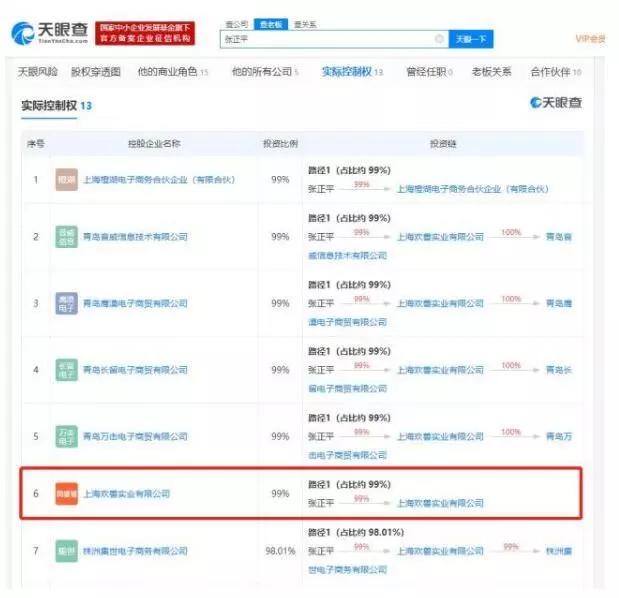
Task: Click the 上海…实业有限公司 link in row 5 chain
Action: pos(441,436)
